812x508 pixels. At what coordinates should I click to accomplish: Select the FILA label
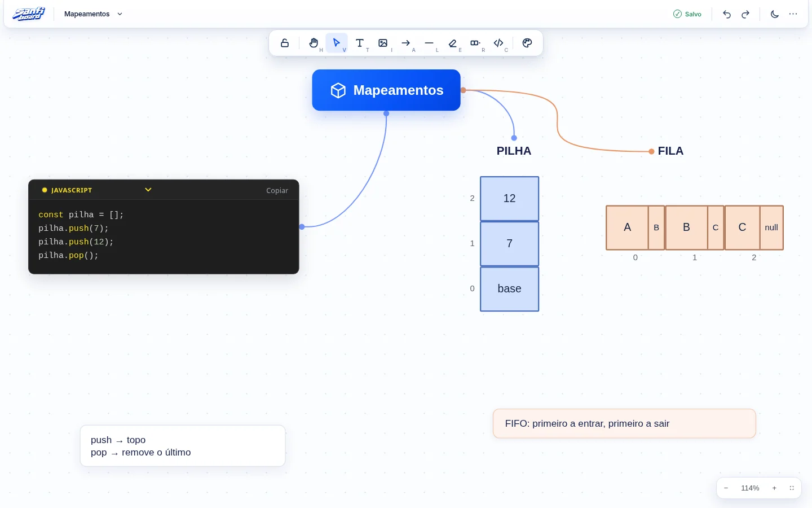point(670,151)
